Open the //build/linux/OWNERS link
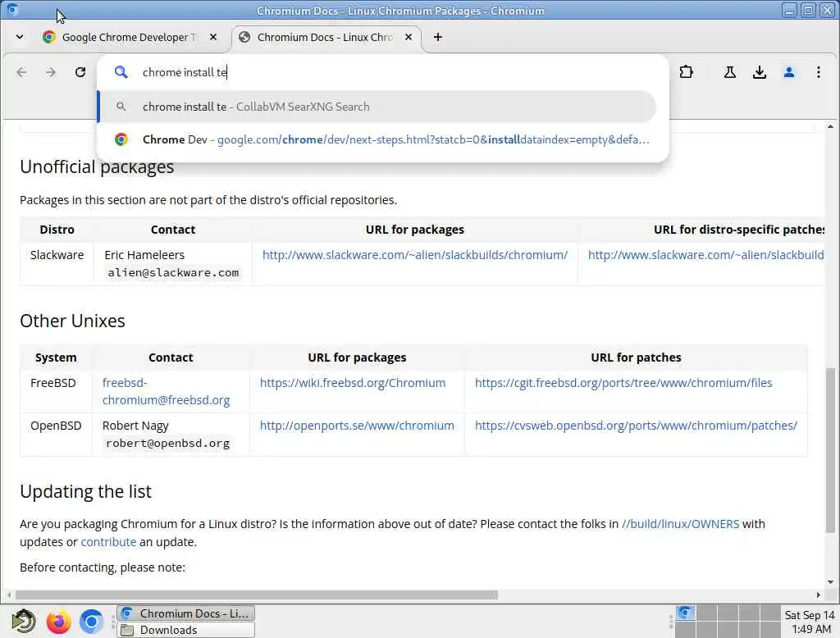The width and height of the screenshot is (840, 638). (x=680, y=524)
